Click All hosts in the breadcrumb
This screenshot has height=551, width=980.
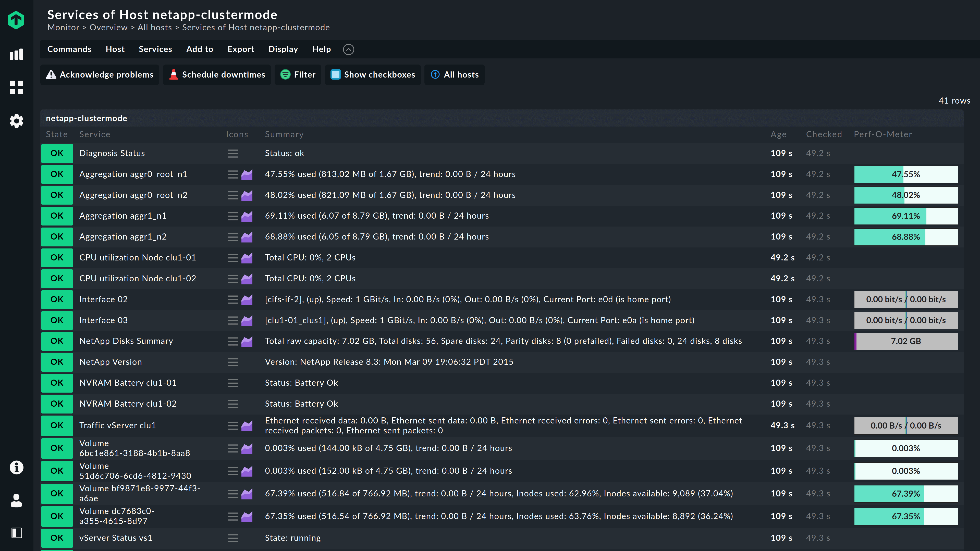(x=154, y=27)
